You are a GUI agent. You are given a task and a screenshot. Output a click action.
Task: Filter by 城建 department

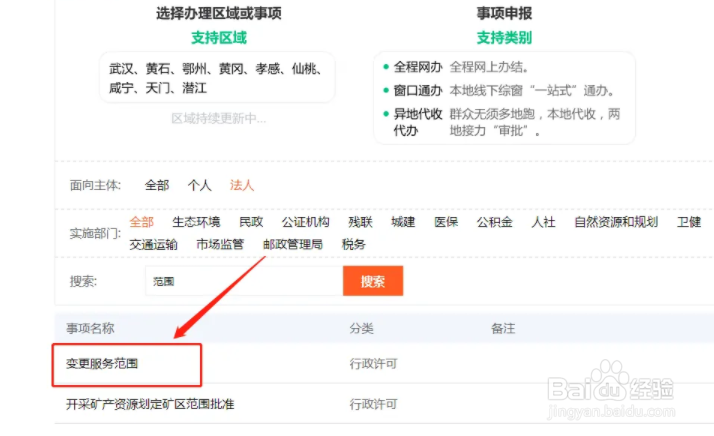(403, 222)
